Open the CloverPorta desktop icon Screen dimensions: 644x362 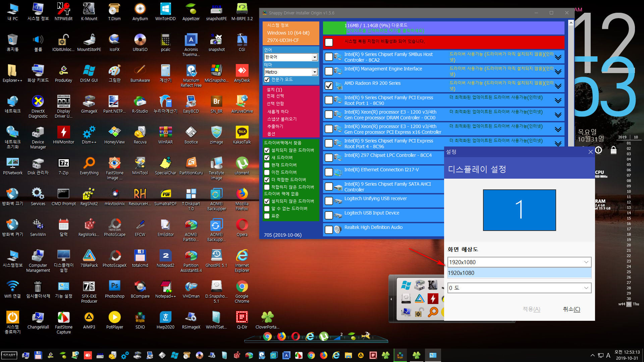pyautogui.click(x=267, y=320)
